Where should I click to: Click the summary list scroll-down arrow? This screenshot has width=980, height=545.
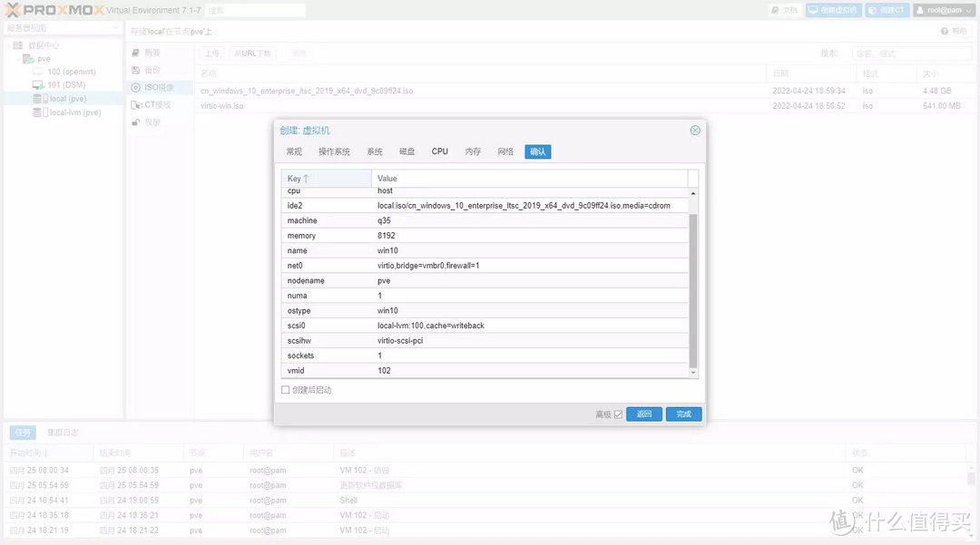(693, 373)
